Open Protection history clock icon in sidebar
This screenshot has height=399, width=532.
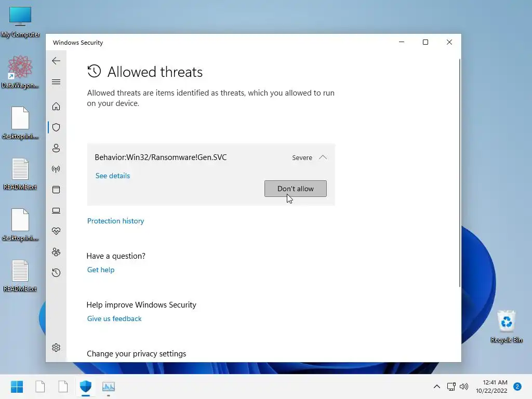(56, 273)
